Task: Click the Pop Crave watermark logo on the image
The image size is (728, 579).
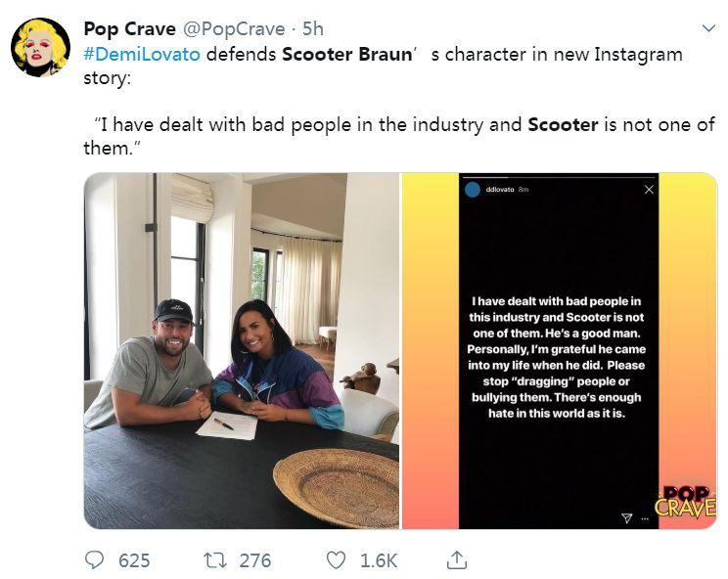Action: (685, 501)
